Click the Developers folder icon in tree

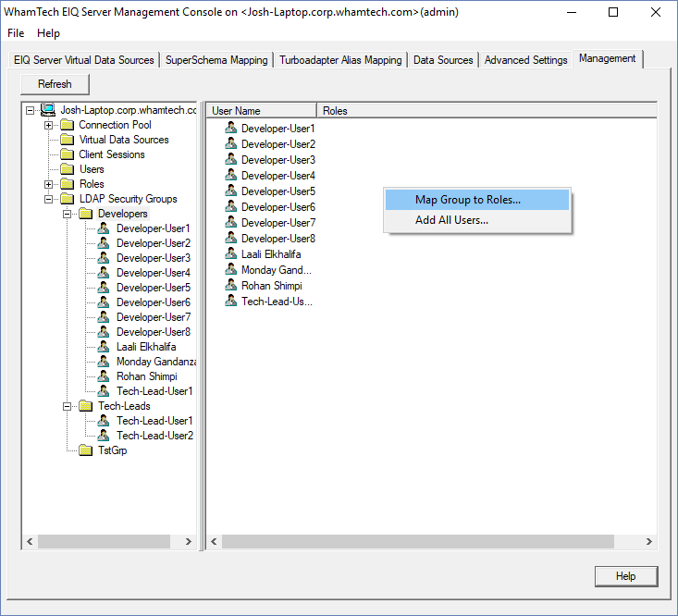click(x=85, y=214)
